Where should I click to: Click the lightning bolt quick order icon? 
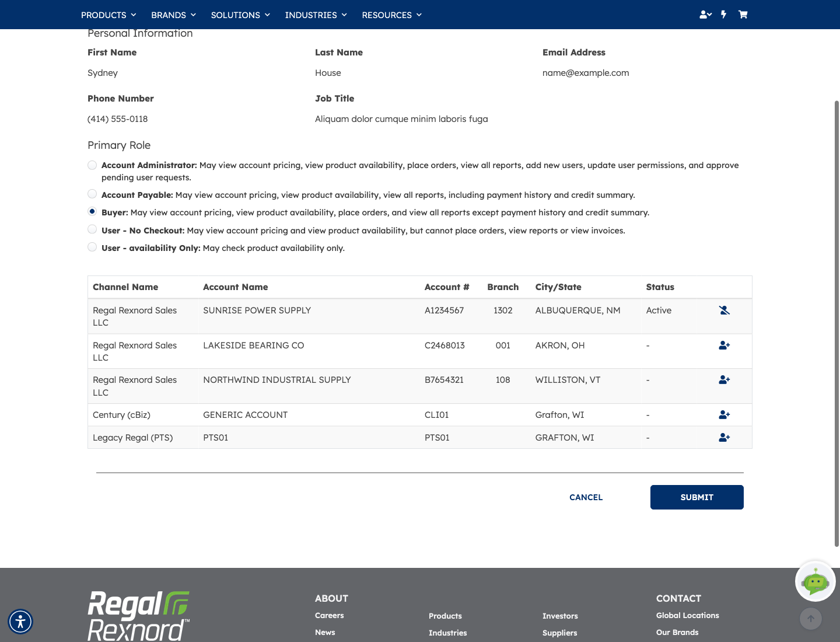point(724,15)
